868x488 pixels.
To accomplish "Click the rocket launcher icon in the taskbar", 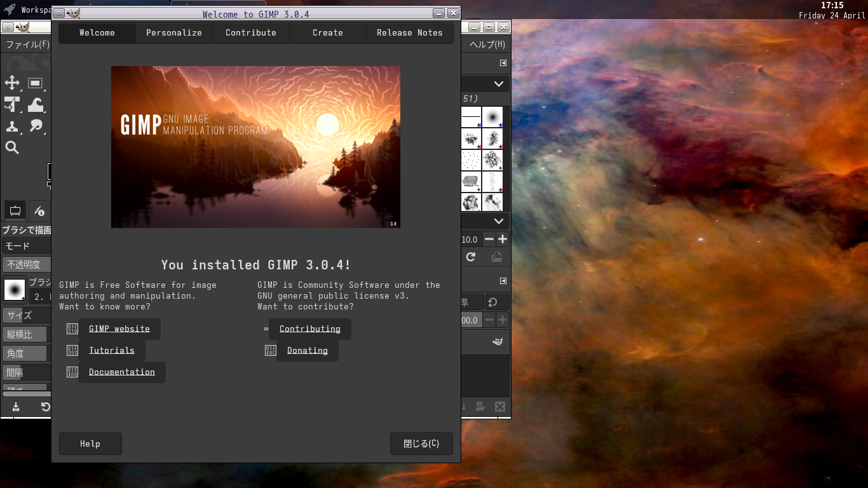I will pos(10,10).
